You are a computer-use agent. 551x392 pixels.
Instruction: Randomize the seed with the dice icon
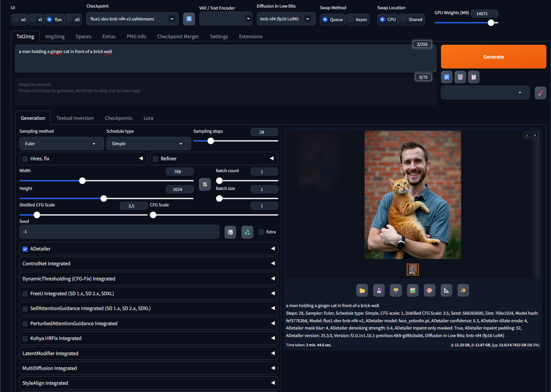(230, 232)
